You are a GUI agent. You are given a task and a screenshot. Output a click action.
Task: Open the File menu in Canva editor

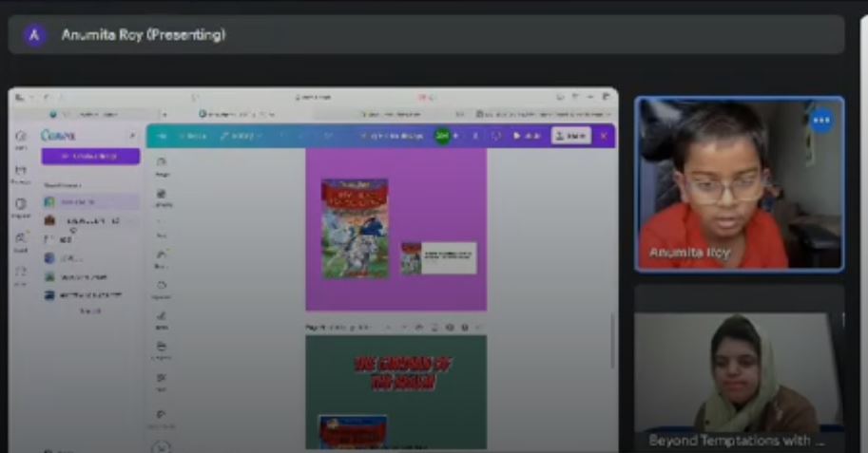(194, 136)
